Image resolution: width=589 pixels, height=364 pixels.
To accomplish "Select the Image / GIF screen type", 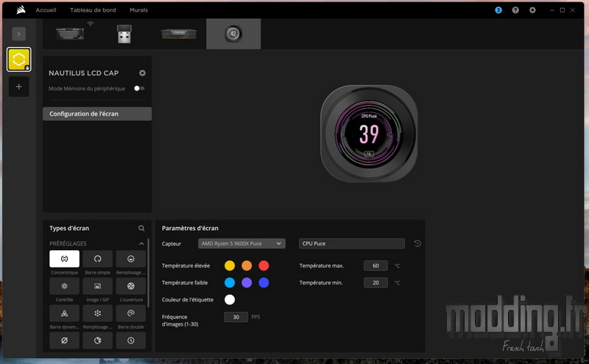I will tap(97, 286).
